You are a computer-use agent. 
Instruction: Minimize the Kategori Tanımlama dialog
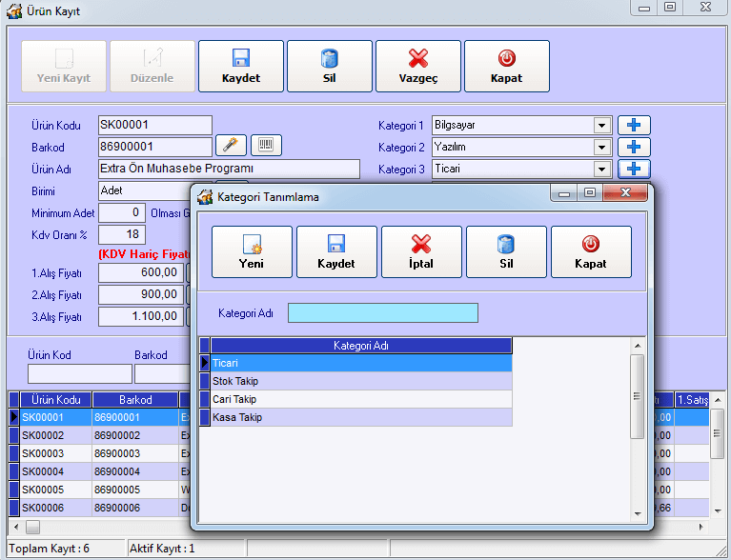(x=564, y=193)
